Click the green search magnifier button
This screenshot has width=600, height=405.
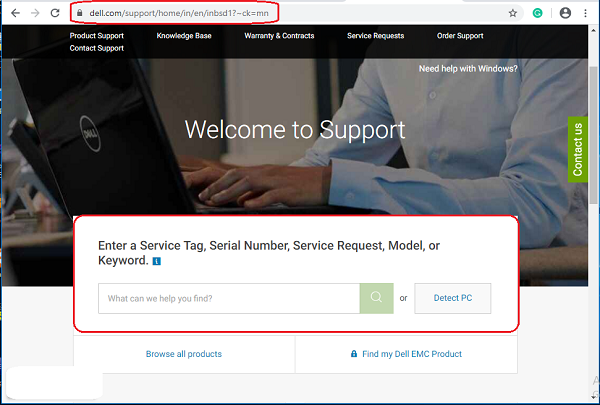click(x=377, y=298)
